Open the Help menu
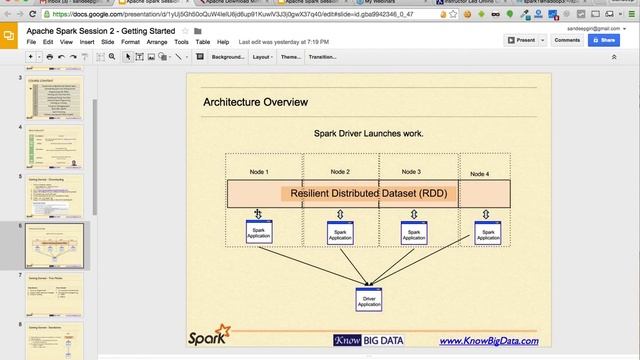This screenshot has width=640, height=360. click(223, 42)
